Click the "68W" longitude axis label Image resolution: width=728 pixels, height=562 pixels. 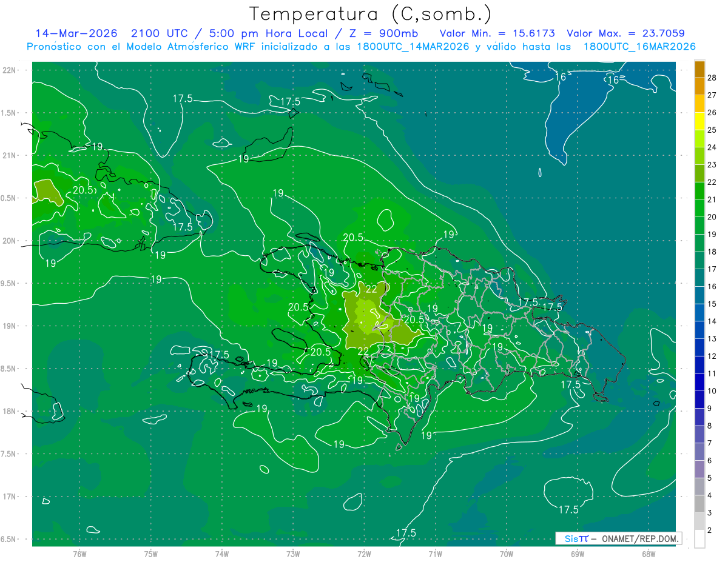coord(648,554)
